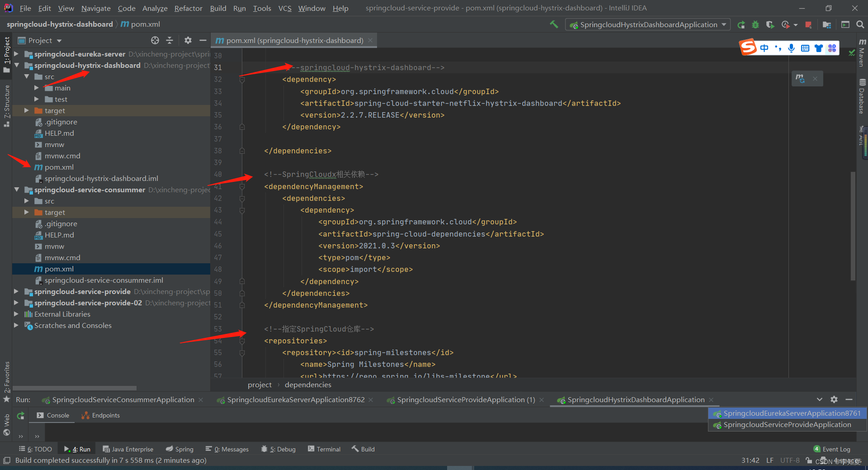Stop the running application with red square

[x=808, y=25]
